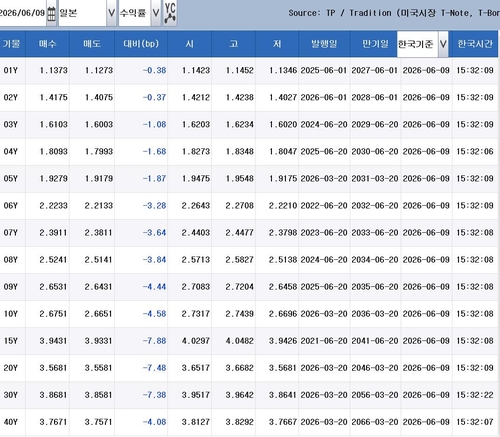Click the 기물 column header
This screenshot has width=500, height=437.
pyautogui.click(x=12, y=44)
